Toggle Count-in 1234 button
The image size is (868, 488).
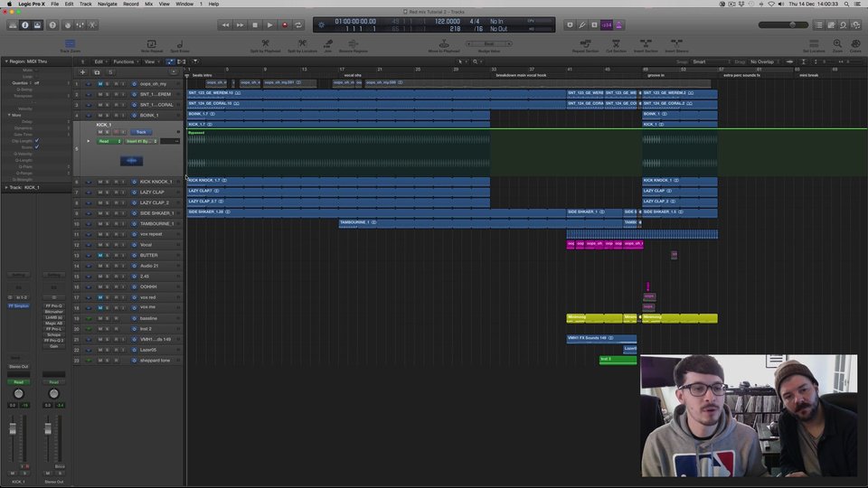(607, 25)
